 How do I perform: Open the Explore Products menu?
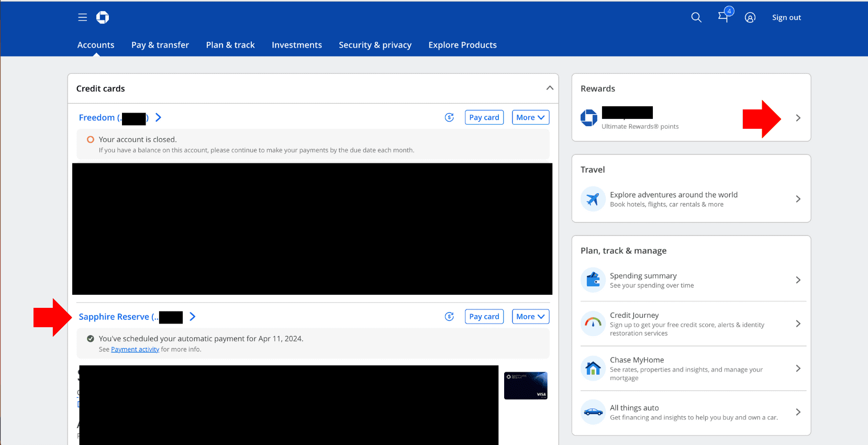[x=462, y=45]
